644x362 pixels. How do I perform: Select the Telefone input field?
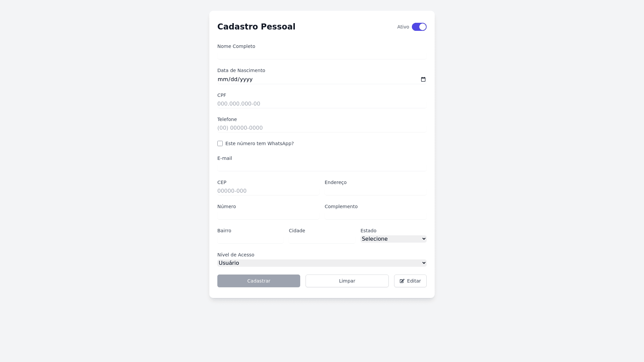pos(322,128)
